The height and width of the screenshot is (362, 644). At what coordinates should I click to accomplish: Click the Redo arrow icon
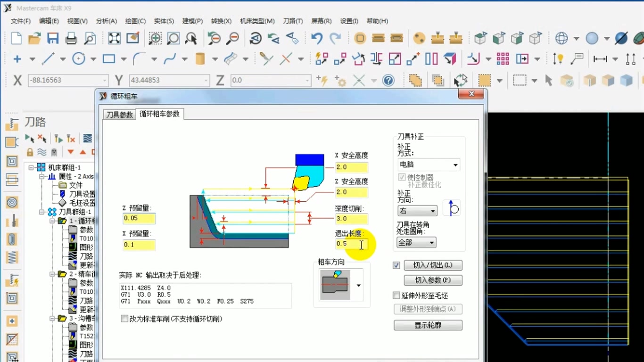tap(335, 38)
